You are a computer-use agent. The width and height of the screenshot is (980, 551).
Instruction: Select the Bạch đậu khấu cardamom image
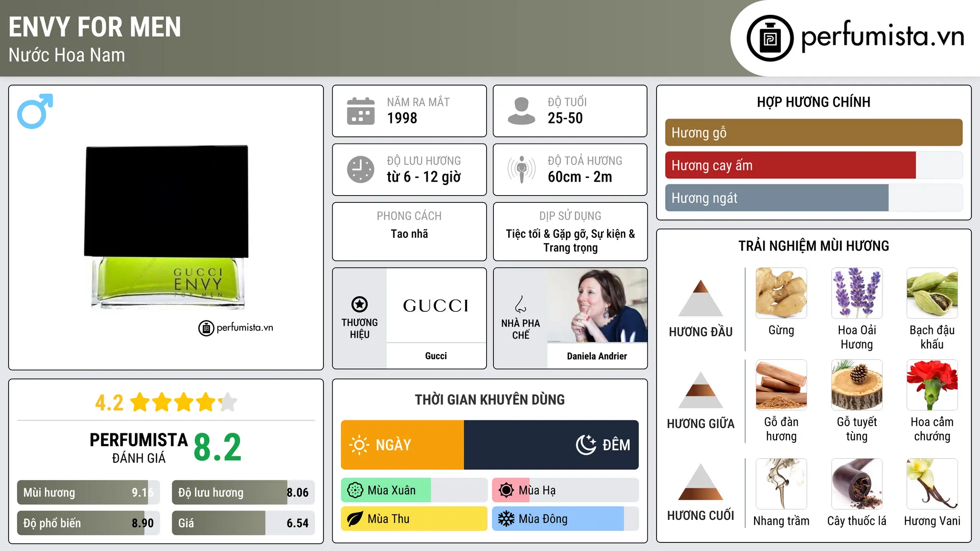[932, 293]
